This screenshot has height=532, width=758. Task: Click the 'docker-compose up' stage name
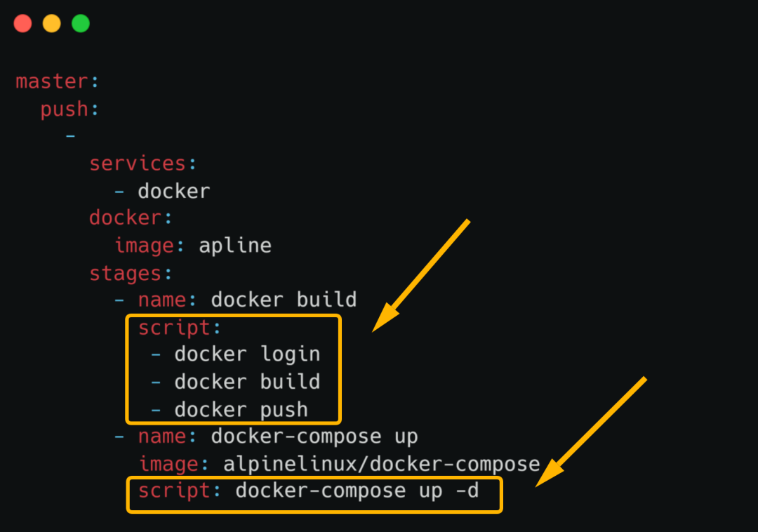(314, 437)
